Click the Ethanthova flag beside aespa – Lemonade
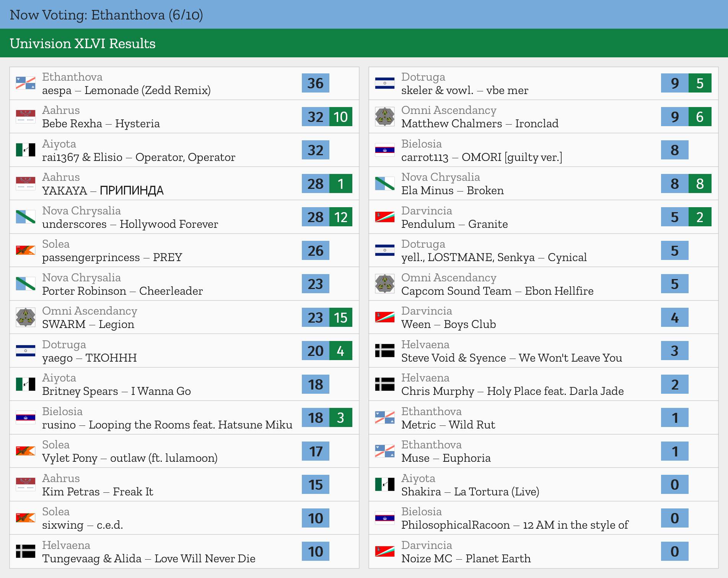 click(26, 83)
